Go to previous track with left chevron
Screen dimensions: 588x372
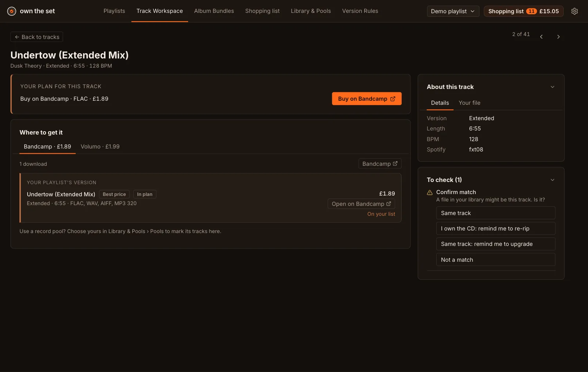tap(541, 37)
